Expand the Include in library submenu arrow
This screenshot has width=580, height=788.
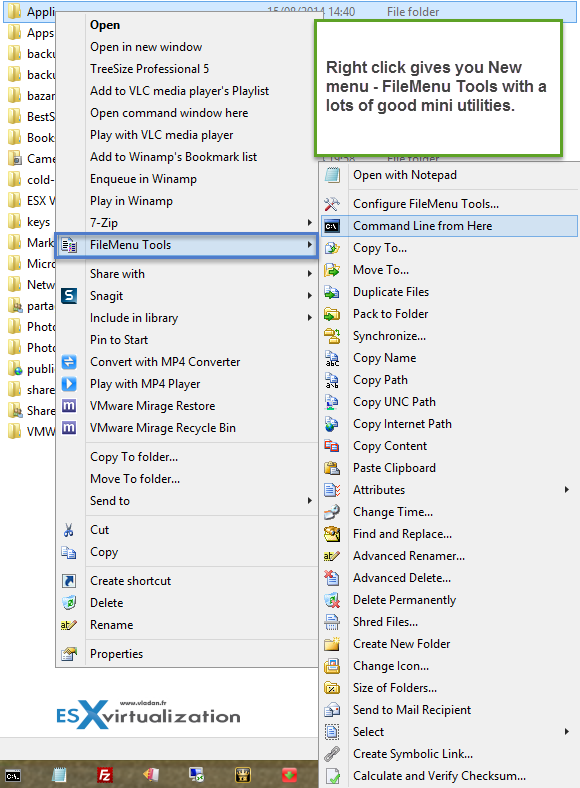tap(310, 318)
